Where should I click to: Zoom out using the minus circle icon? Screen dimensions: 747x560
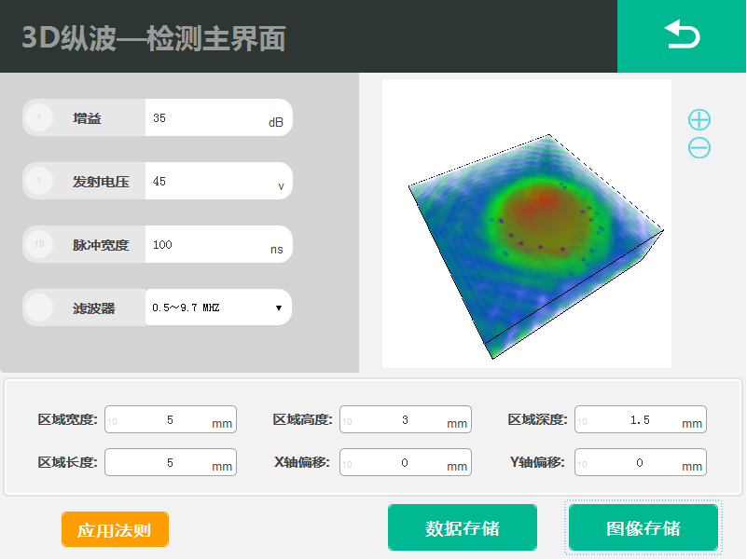click(699, 147)
